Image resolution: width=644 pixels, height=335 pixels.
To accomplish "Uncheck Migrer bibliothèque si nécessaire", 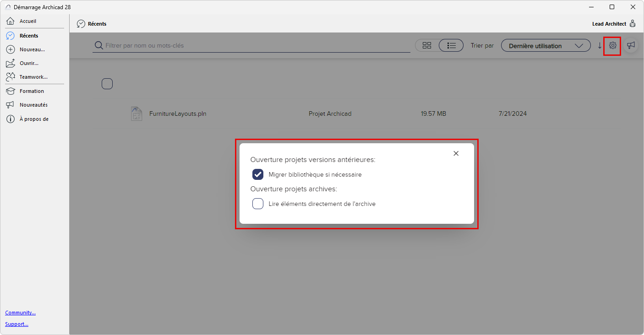I will tap(258, 174).
